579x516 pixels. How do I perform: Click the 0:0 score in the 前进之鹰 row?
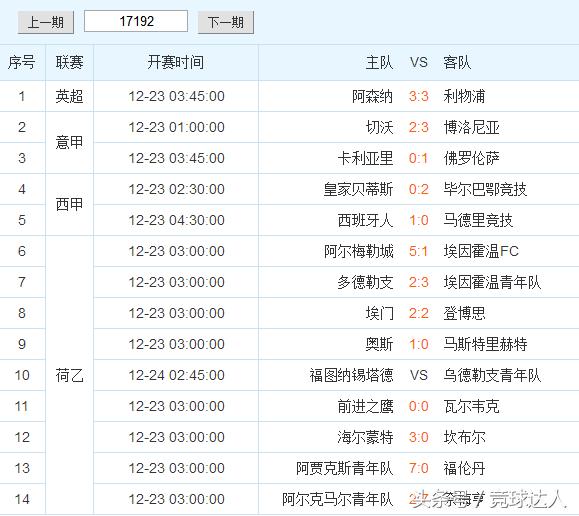(x=418, y=407)
